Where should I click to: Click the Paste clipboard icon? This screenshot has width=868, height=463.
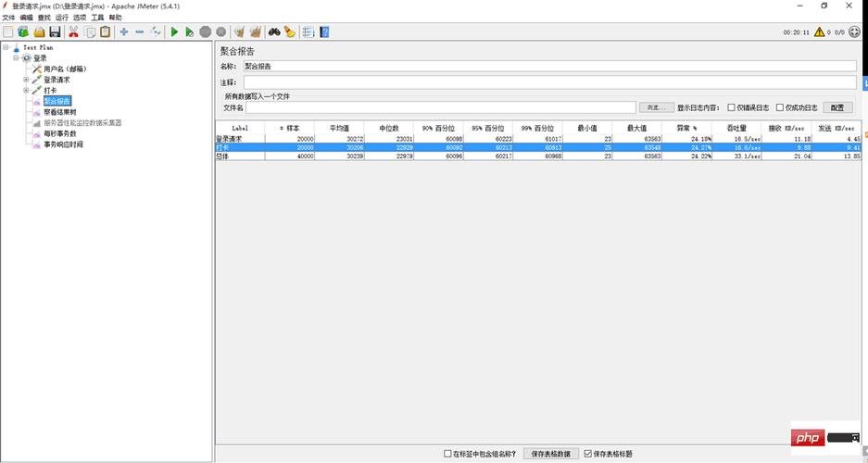click(106, 32)
